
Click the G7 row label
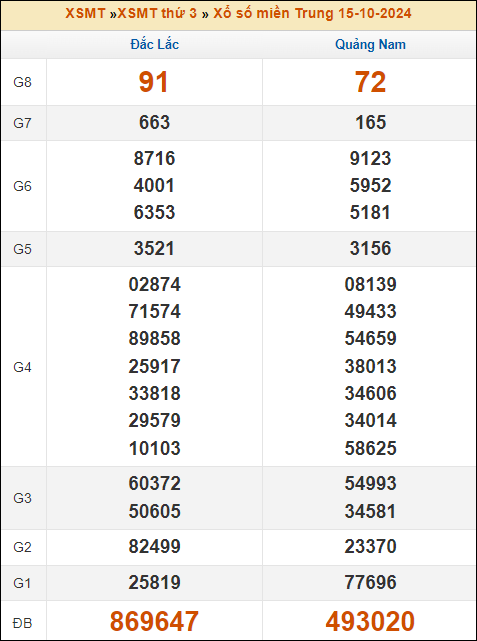point(22,123)
